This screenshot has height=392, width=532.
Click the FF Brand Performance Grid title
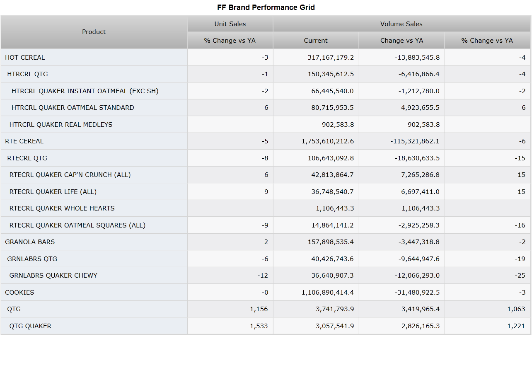pyautogui.click(x=266, y=7)
